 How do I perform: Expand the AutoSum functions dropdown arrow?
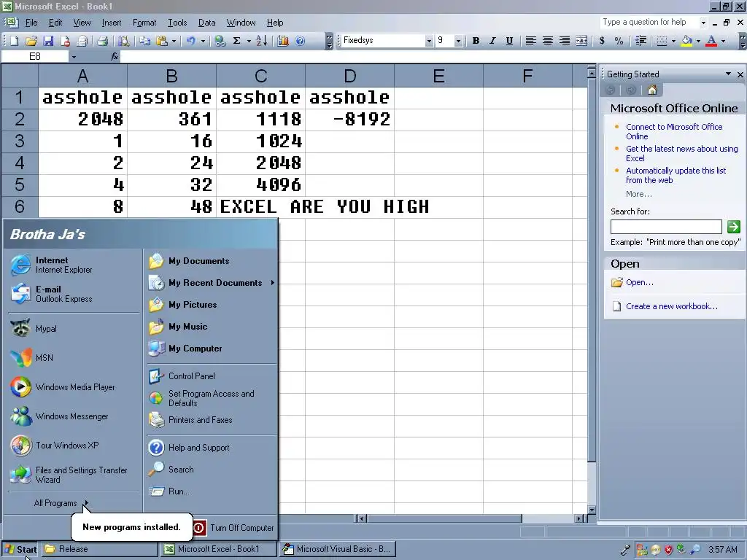[249, 41]
